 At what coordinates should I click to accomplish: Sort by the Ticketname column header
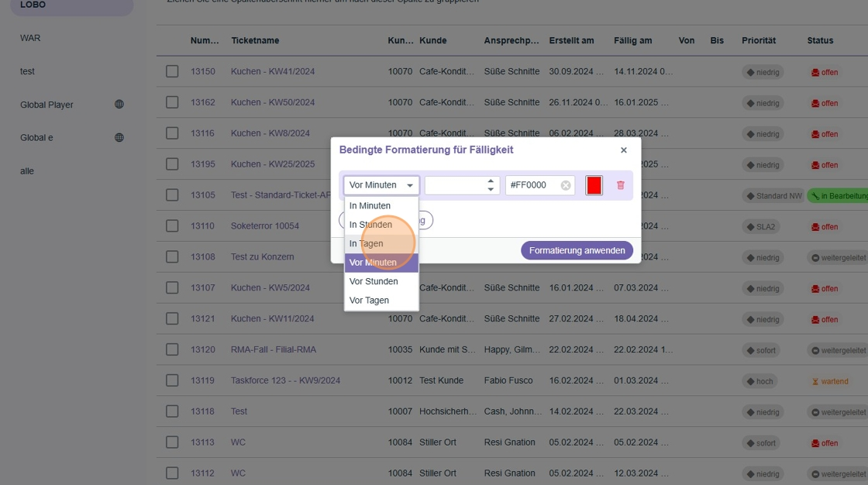click(x=255, y=40)
